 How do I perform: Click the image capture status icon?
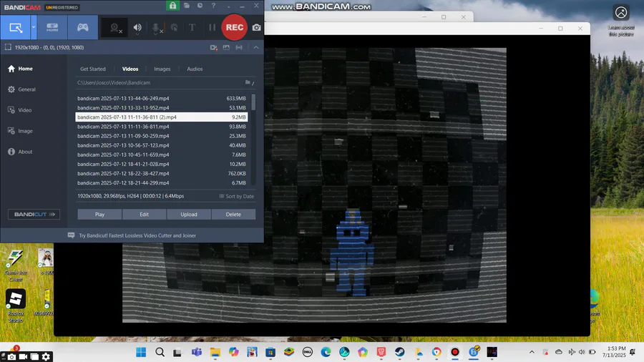[226, 48]
